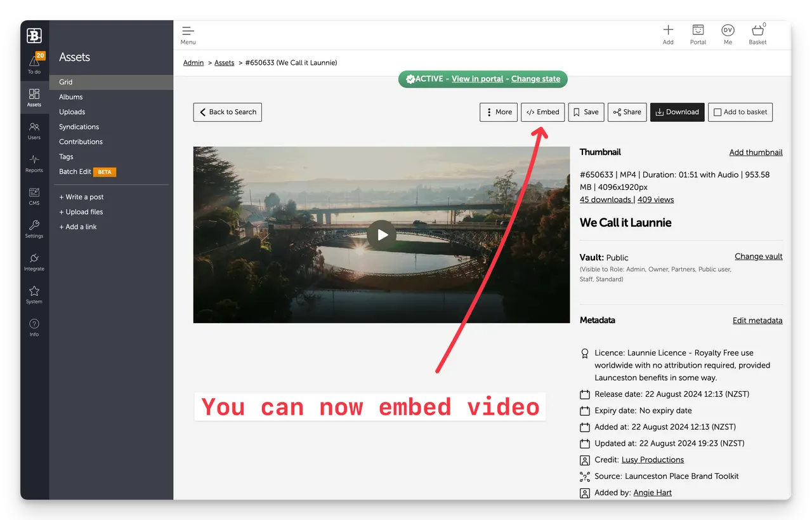Image resolution: width=812 pixels, height=520 pixels.
Task: Open the Users section in sidebar
Action: click(x=34, y=130)
